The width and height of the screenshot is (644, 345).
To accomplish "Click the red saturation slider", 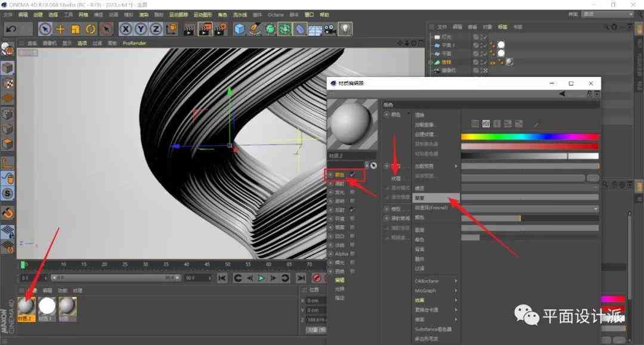I will click(530, 147).
